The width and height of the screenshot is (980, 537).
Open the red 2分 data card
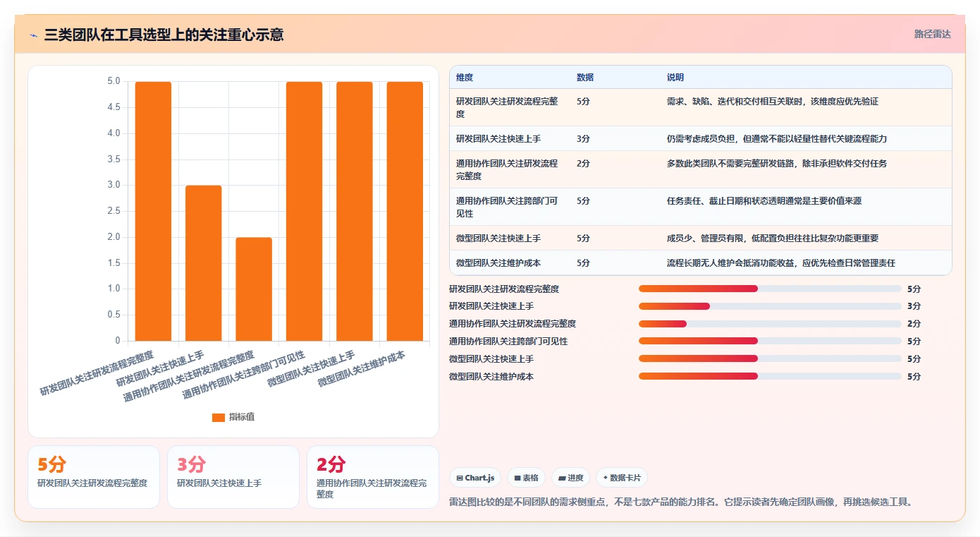pyautogui.click(x=373, y=476)
